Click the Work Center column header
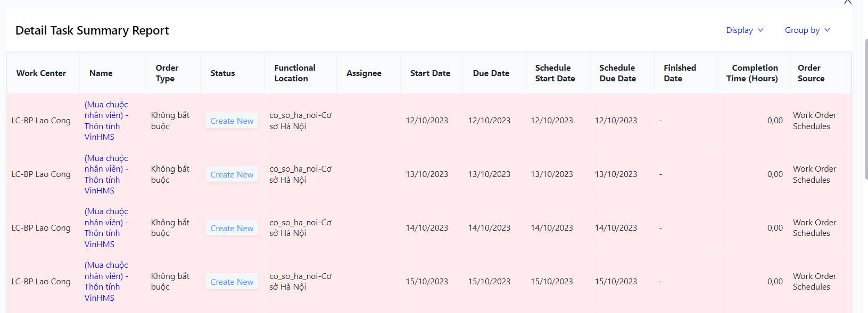 coord(41,73)
